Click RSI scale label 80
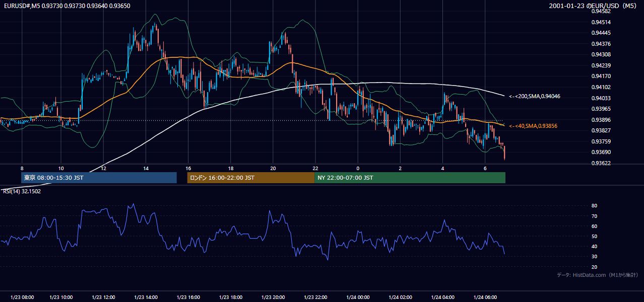 coord(595,206)
